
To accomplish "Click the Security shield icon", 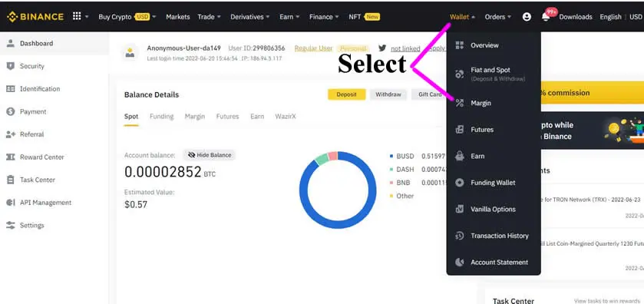I will (11, 66).
